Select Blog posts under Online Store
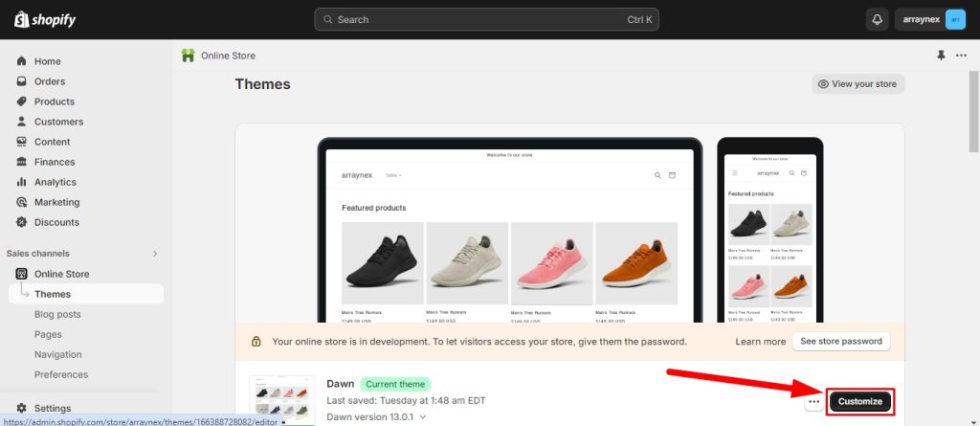 (x=57, y=314)
